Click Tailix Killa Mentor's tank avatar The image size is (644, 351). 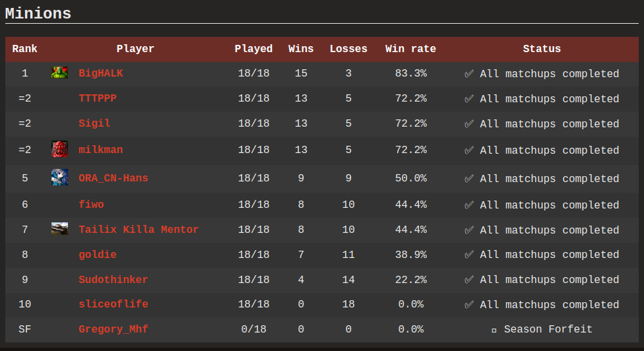[59, 229]
